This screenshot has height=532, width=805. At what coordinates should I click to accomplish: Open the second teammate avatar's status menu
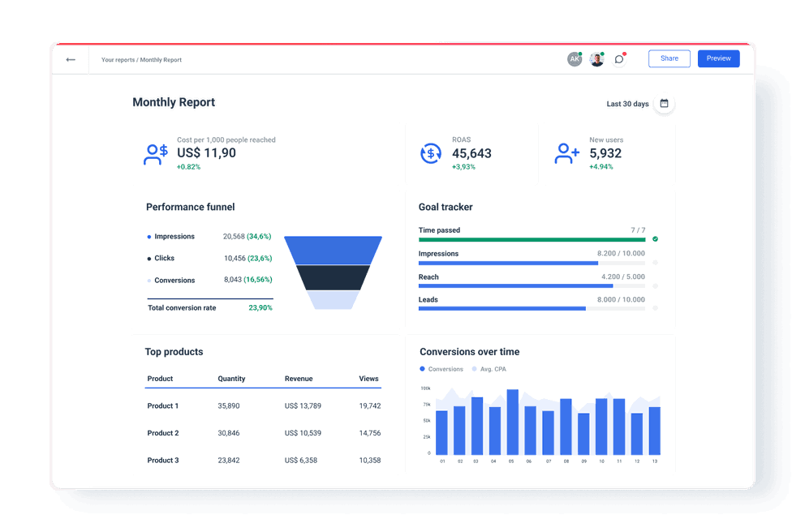point(596,58)
